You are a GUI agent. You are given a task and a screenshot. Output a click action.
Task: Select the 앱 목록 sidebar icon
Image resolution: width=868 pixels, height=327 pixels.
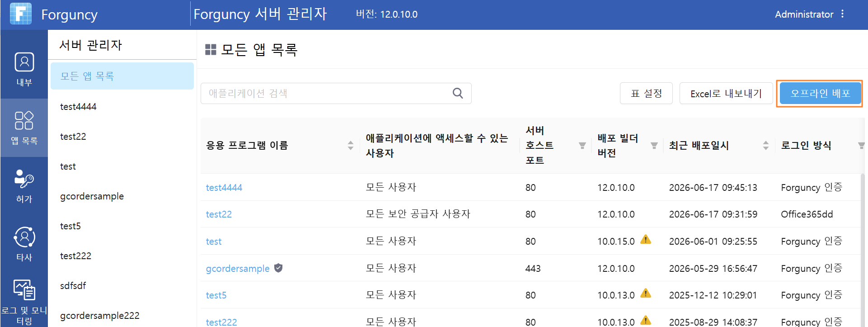(24, 120)
